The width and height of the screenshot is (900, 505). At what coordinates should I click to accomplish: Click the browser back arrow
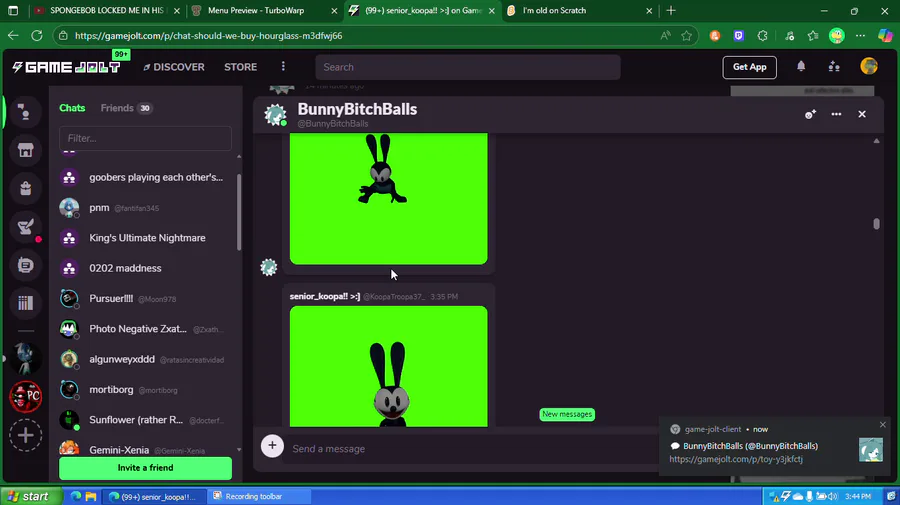point(13,36)
